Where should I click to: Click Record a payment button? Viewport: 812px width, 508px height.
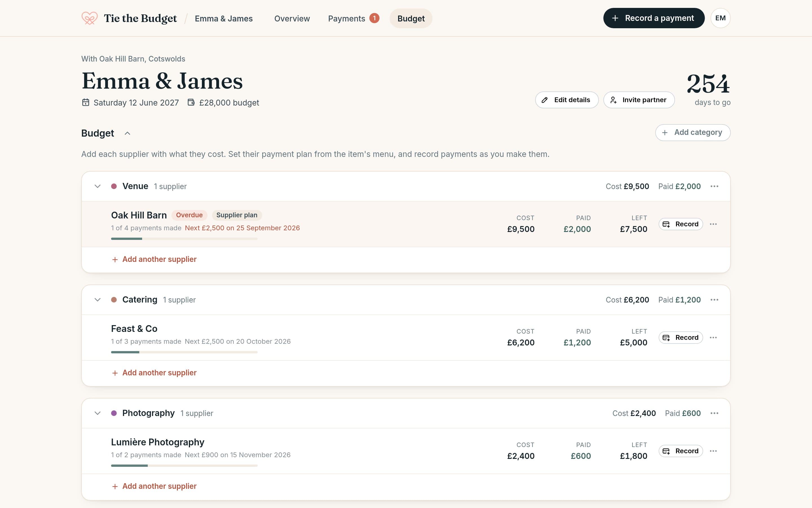coord(654,18)
